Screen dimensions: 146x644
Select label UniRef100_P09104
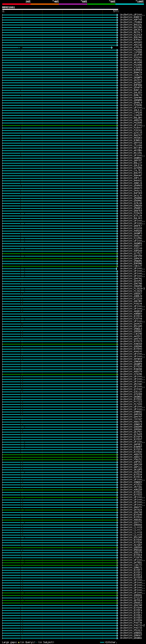[131, 304]
